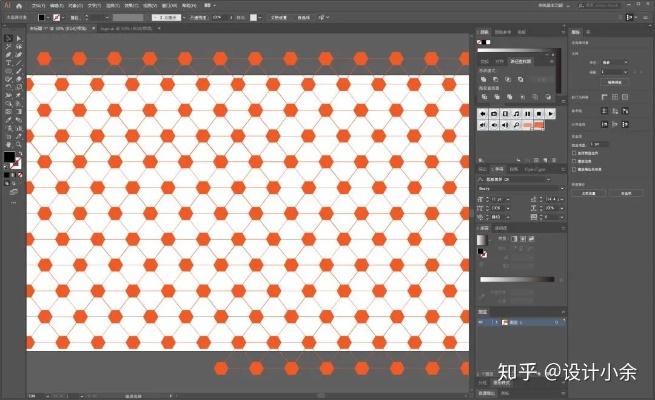The width and height of the screenshot is (655, 400).
Task: Click 文档设置 button in Properties panel
Action: tap(588, 193)
